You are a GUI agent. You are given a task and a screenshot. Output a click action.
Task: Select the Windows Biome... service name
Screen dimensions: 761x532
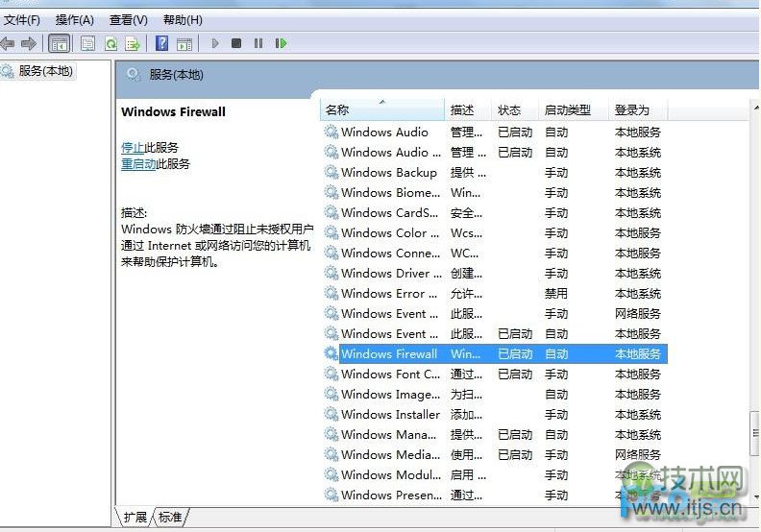point(391,192)
